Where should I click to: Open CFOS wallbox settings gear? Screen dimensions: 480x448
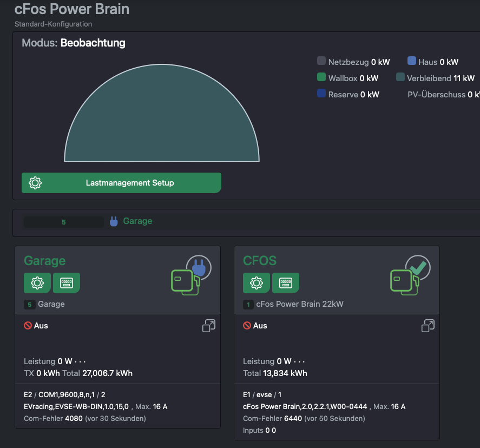(x=257, y=283)
